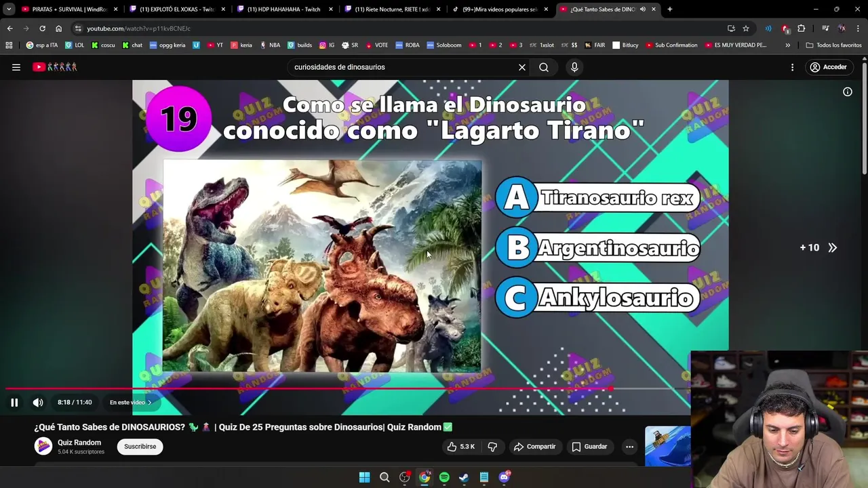
Task: Go back with browser back arrow
Action: (9, 28)
